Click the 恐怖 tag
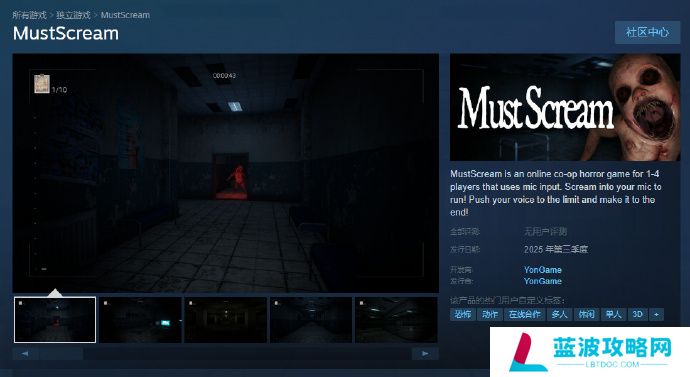This screenshot has height=377, width=690. (x=463, y=314)
